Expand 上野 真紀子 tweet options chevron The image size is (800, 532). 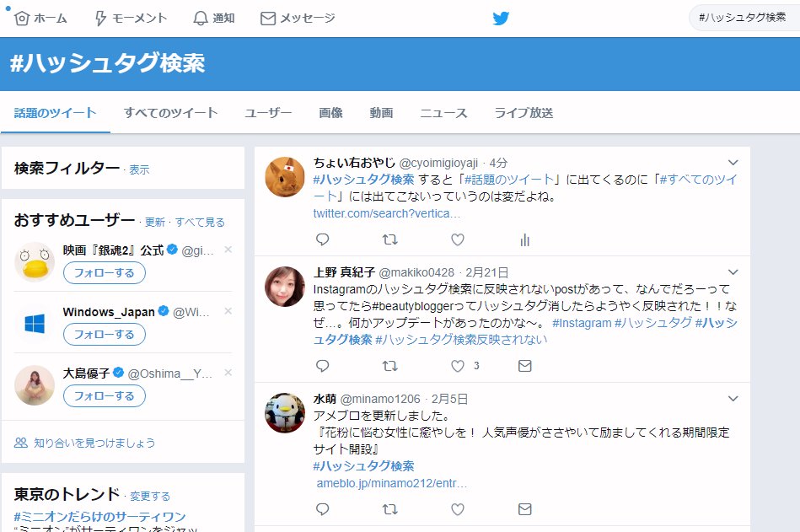click(x=733, y=272)
